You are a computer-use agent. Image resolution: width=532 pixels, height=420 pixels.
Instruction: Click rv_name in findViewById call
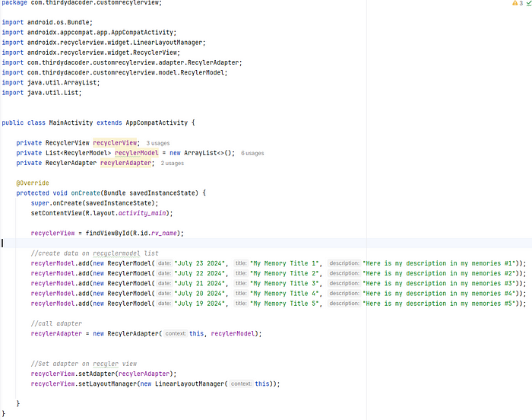click(164, 233)
